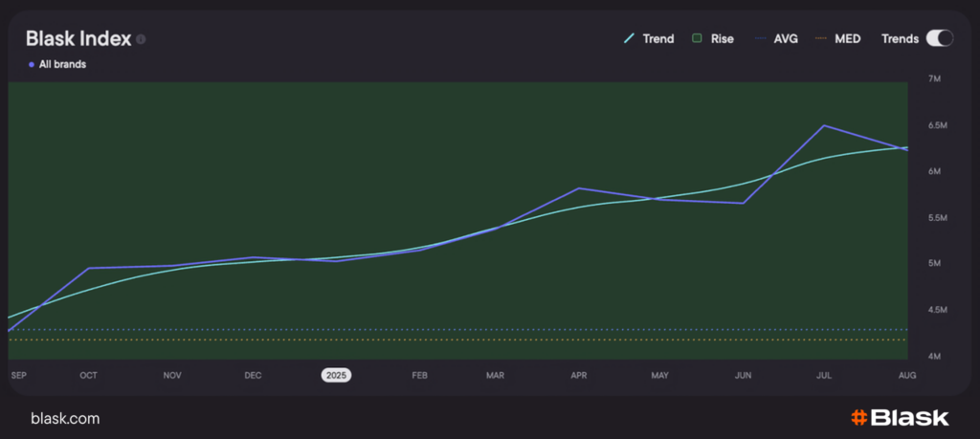Image resolution: width=980 pixels, height=439 pixels.
Task: Click the SEP month label
Action: point(18,376)
